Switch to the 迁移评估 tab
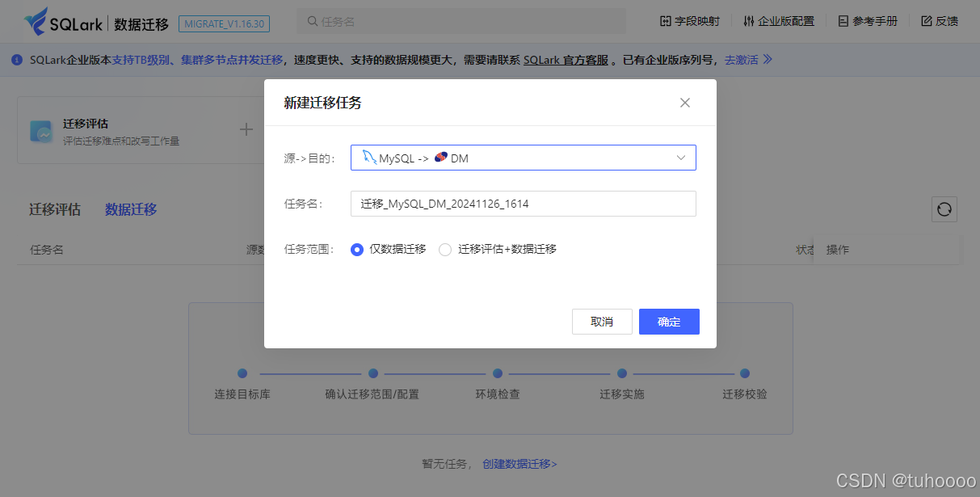980x497 pixels. click(55, 209)
